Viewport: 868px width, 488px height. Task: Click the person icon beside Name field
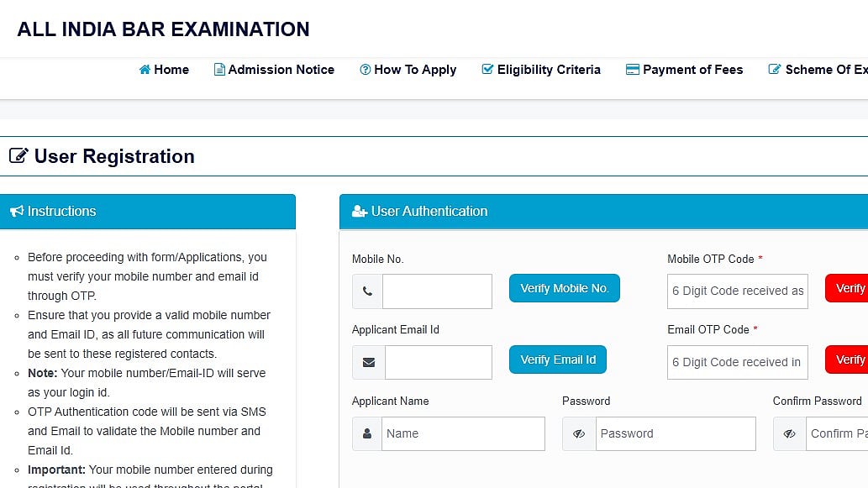(x=367, y=434)
